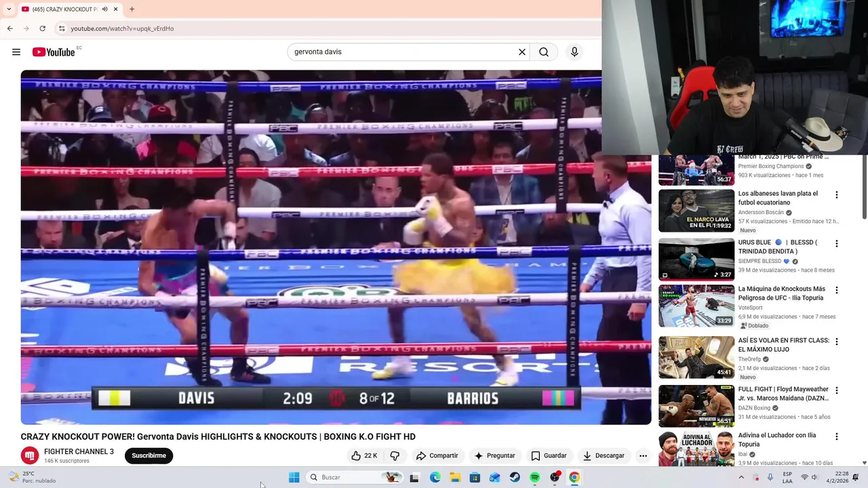Open options for 'URUS BLUE' video
Image resolution: width=868 pixels, height=488 pixels.
pos(836,243)
